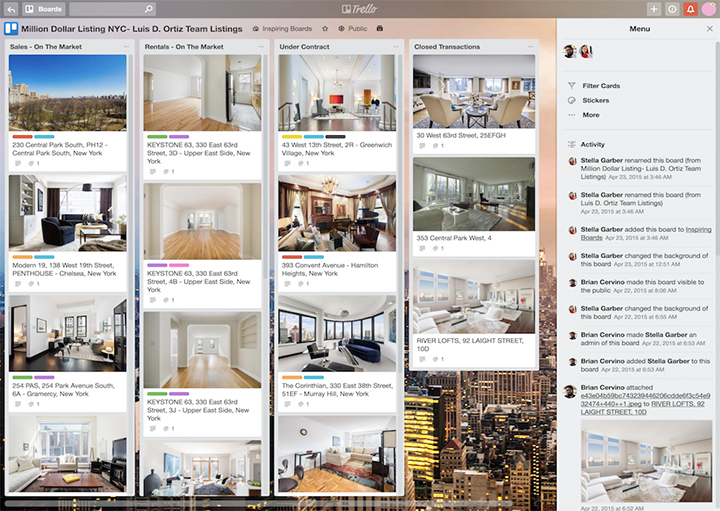
Task: Open RIVER LOFTS, 92 LAIGHT STREET, 10D activity link
Action: tap(642, 408)
